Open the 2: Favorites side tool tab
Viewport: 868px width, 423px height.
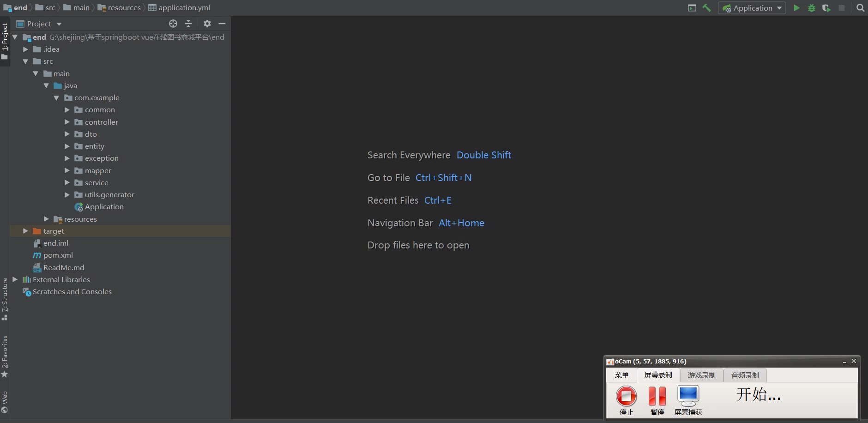(5, 357)
